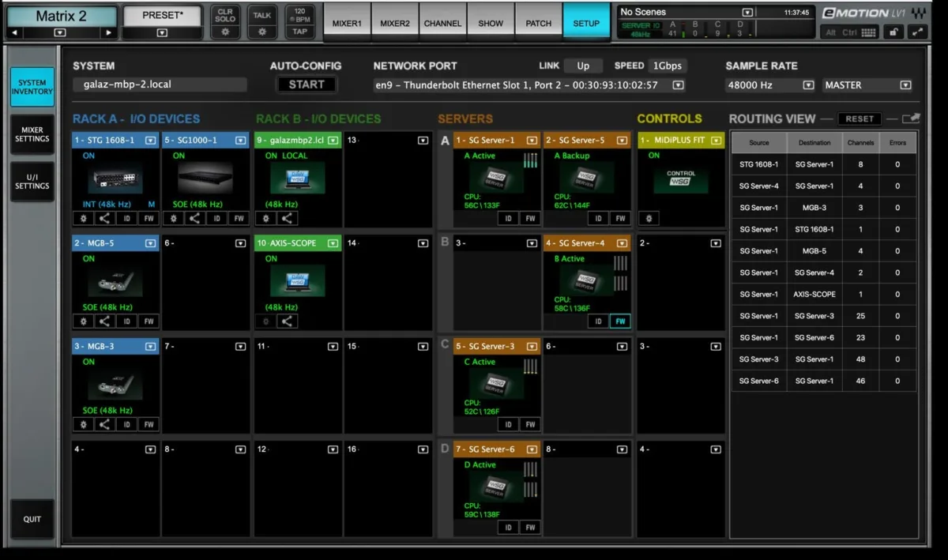The height and width of the screenshot is (560, 948).
Task: Click FW button on SG Server-5
Action: [620, 218]
